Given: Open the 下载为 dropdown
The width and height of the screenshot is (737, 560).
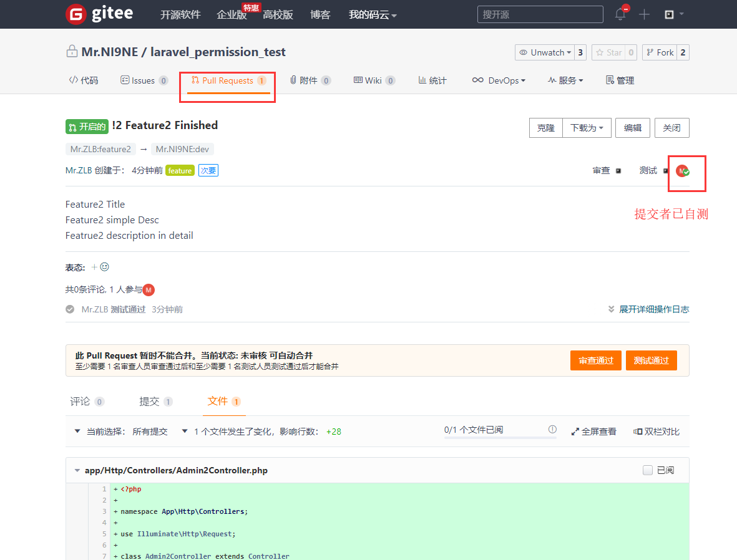Looking at the screenshot, I should (587, 128).
